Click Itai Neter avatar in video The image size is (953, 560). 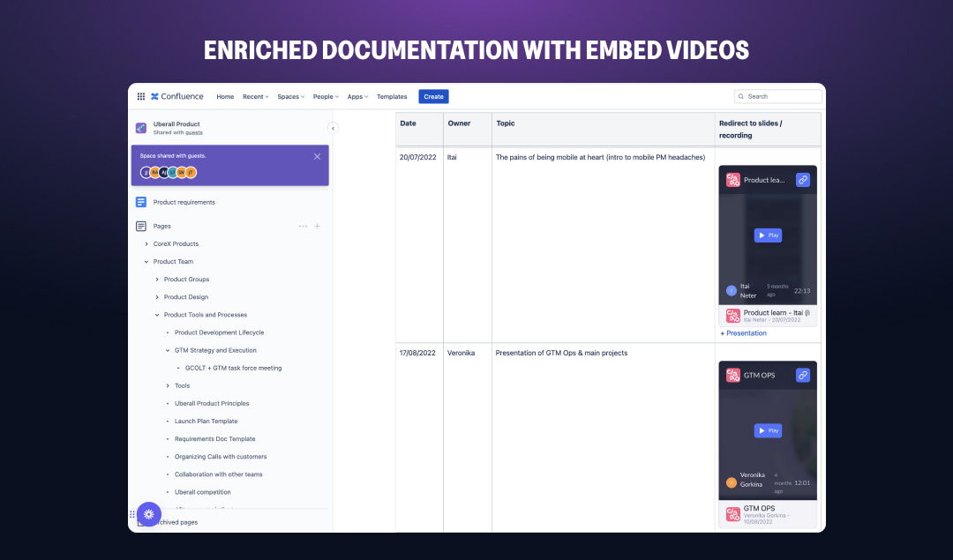(732, 291)
